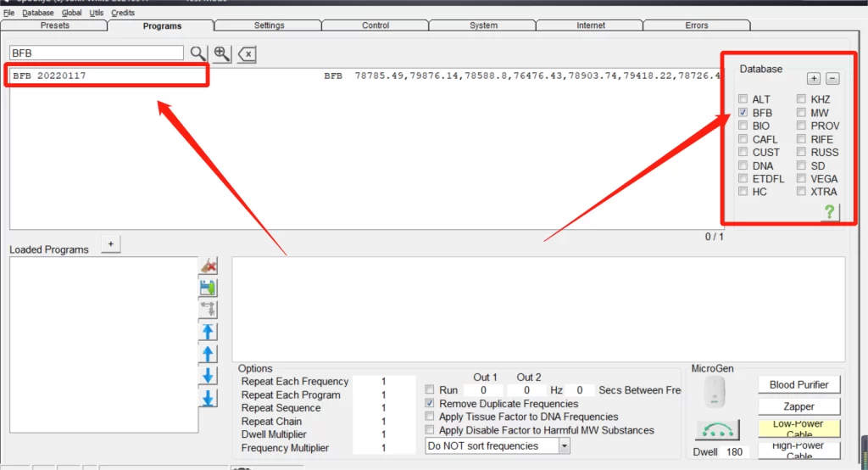This screenshot has width=868, height=470.
Task: Click the MicroGen device icon
Action: (x=715, y=392)
